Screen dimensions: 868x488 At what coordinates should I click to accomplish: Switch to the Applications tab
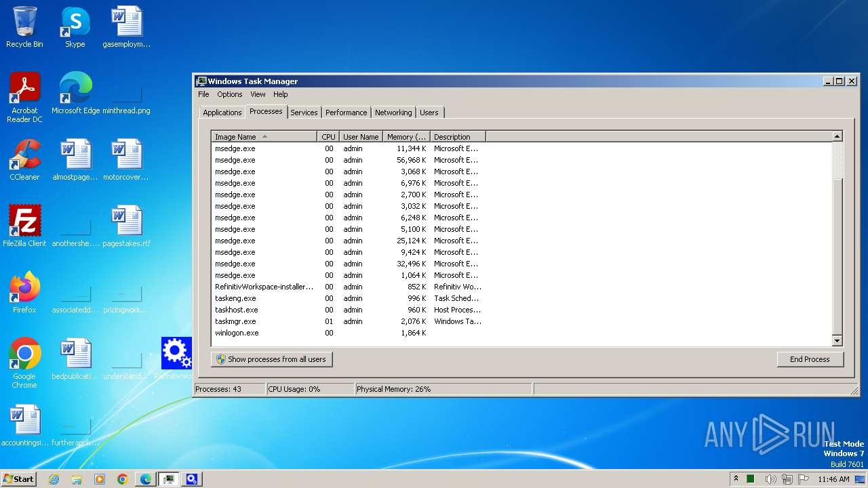coord(222,113)
